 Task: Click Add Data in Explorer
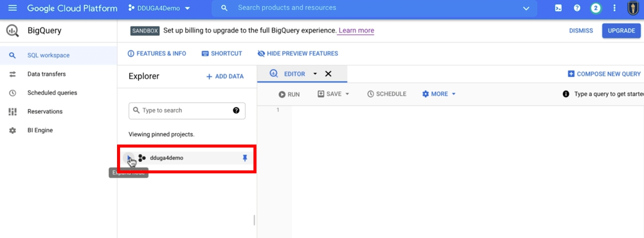(x=225, y=77)
